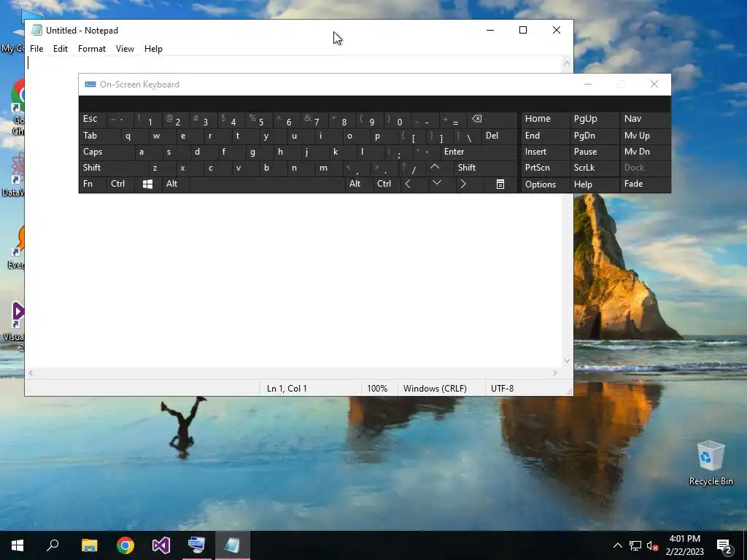Launch Google Chrome from taskbar

point(125,545)
